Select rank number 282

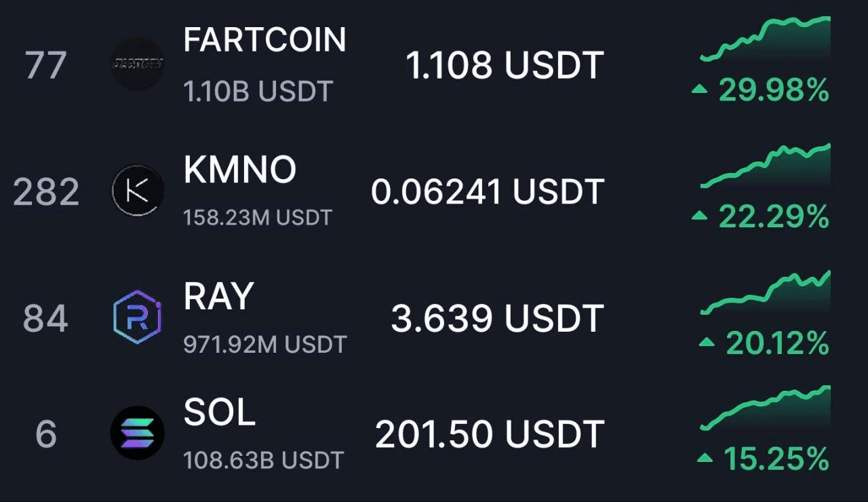point(46,192)
